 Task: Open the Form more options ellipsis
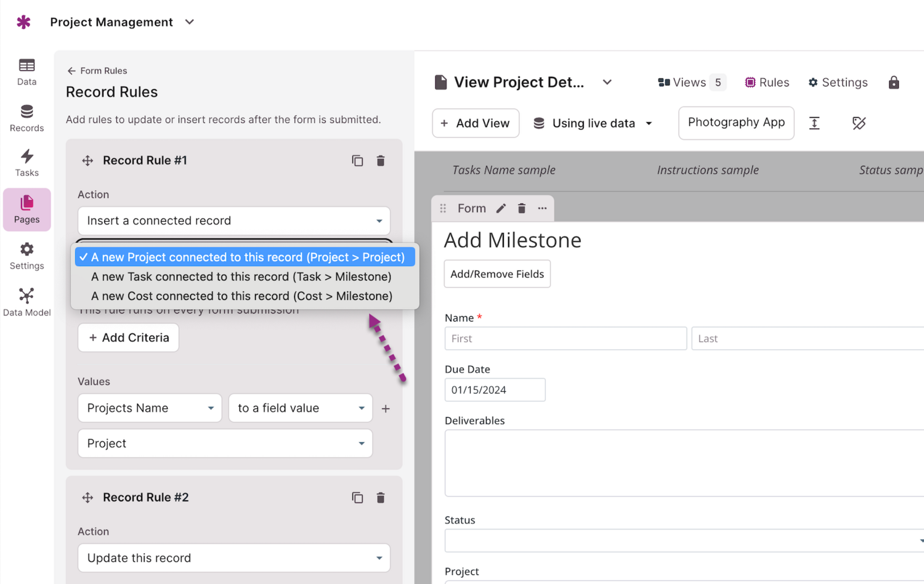pyautogui.click(x=542, y=208)
